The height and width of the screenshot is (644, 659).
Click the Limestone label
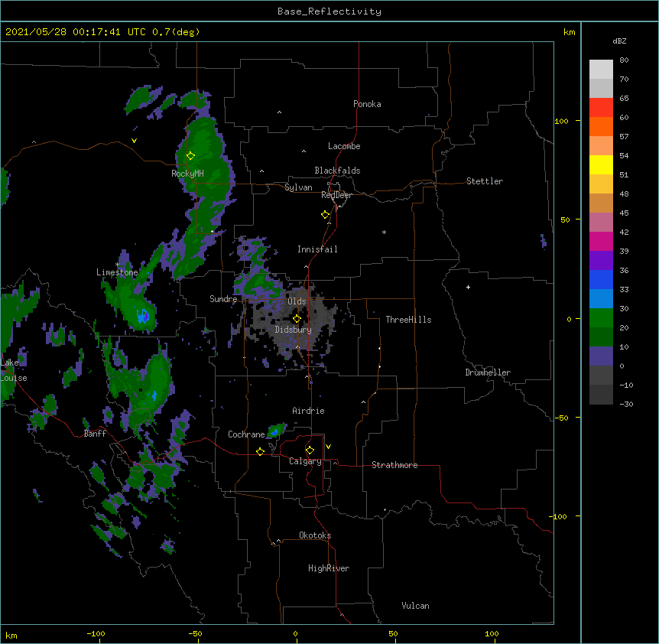coord(117,272)
